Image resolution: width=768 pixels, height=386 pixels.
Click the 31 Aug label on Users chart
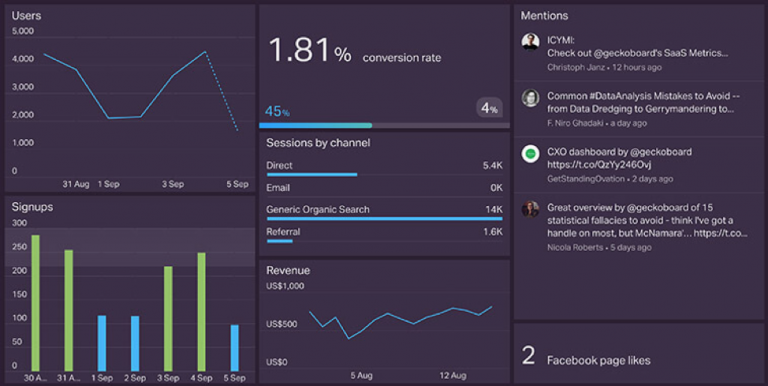tap(76, 184)
